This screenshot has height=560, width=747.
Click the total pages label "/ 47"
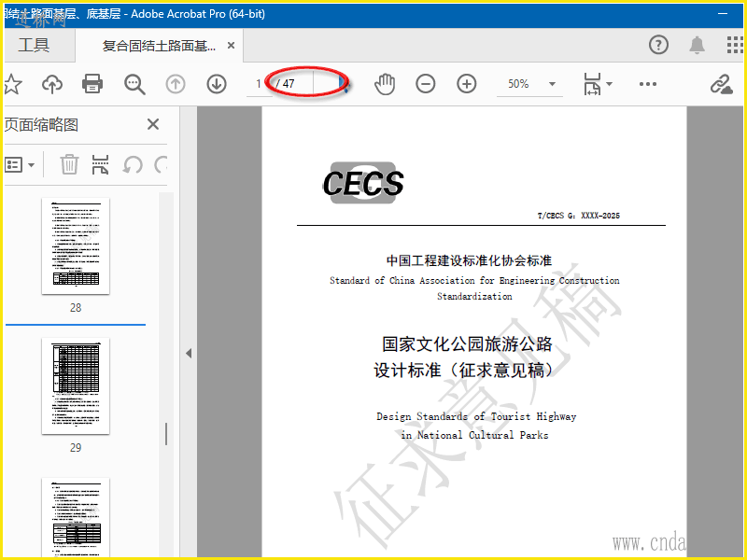[286, 84]
